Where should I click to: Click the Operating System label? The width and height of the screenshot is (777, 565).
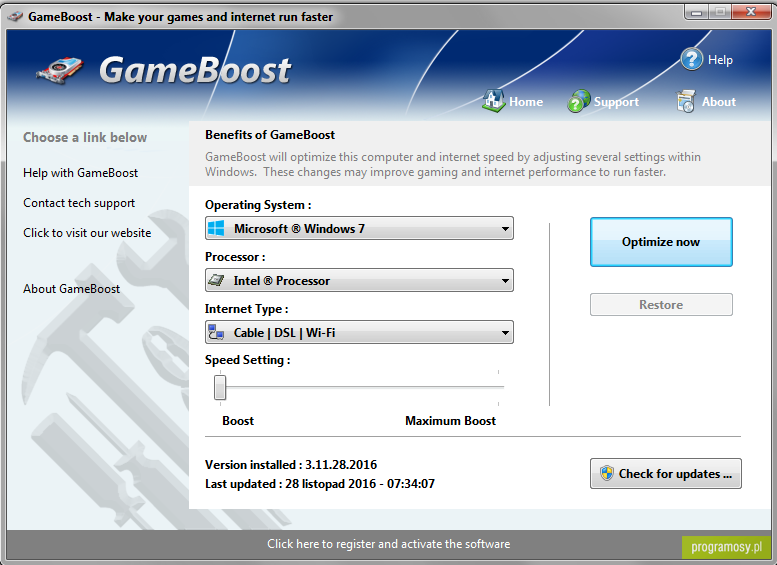click(x=258, y=205)
